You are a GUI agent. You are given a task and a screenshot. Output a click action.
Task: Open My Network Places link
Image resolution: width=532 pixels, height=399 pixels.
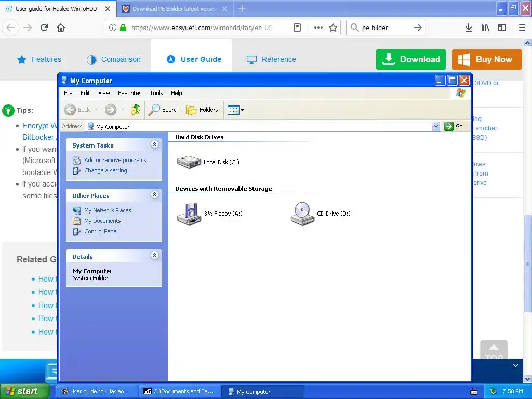pos(108,210)
